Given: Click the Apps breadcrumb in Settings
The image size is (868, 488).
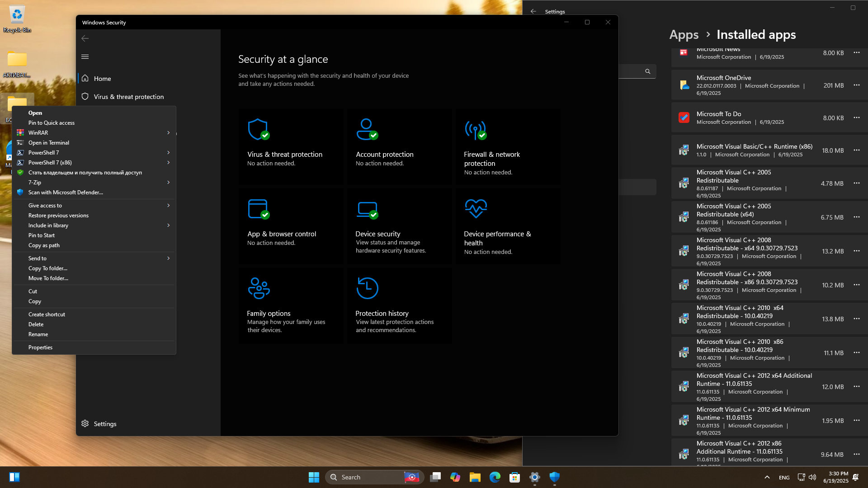Looking at the screenshot, I should 684,35.
